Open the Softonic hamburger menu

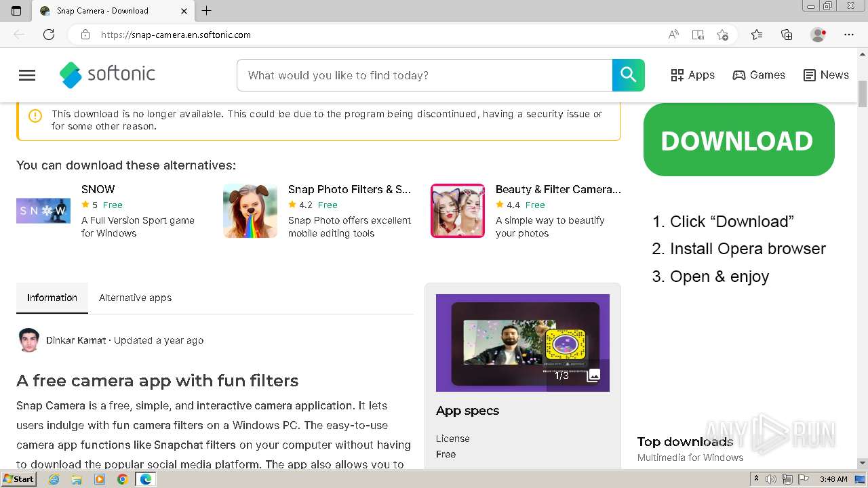point(27,75)
